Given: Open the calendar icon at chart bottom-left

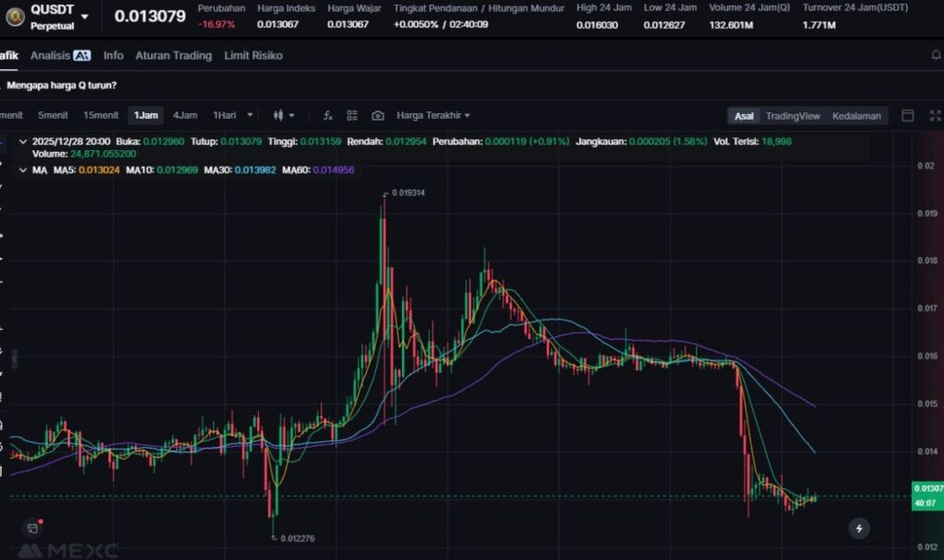Looking at the screenshot, I should tap(32, 528).
